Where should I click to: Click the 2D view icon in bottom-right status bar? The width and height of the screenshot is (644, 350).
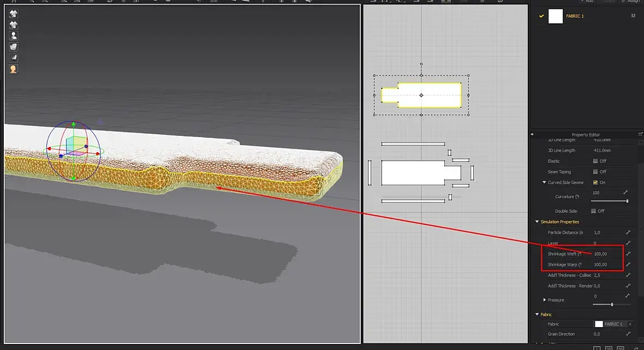[621, 348]
